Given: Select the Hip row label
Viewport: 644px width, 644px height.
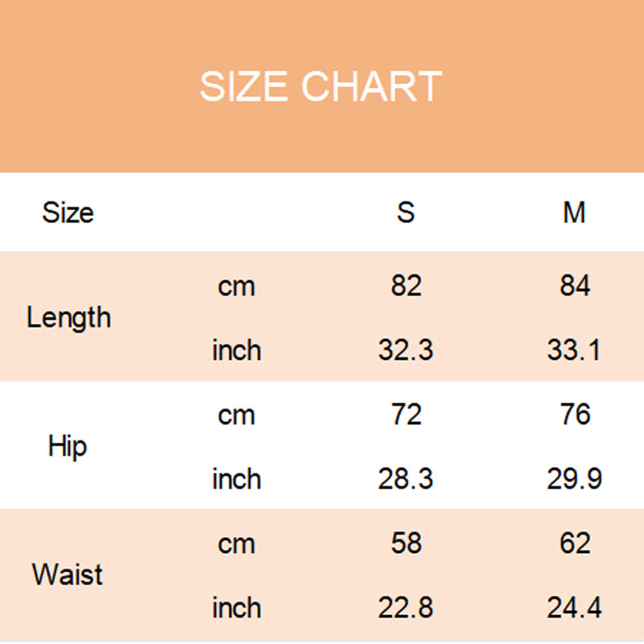Looking at the screenshot, I should [x=68, y=446].
